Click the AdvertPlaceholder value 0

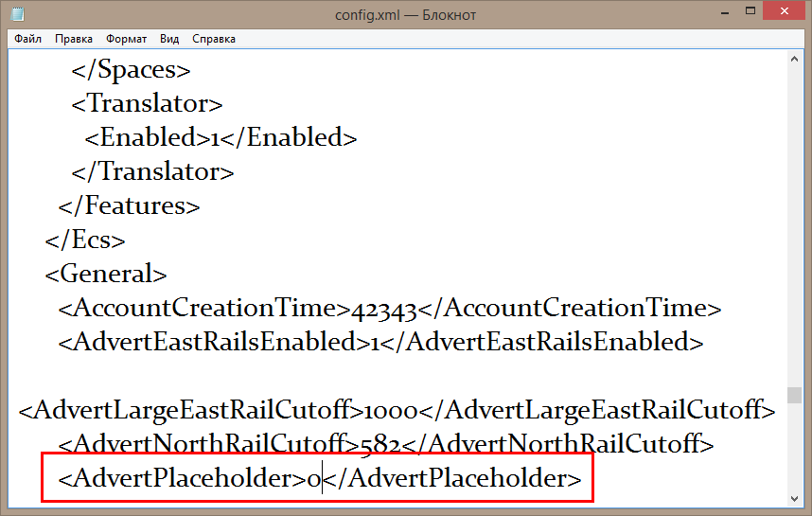click(x=314, y=479)
